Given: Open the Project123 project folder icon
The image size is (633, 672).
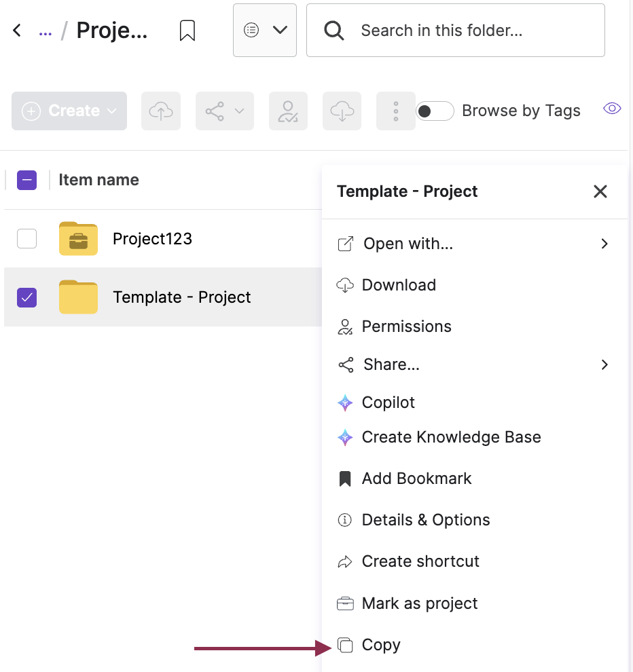Looking at the screenshot, I should [x=78, y=238].
